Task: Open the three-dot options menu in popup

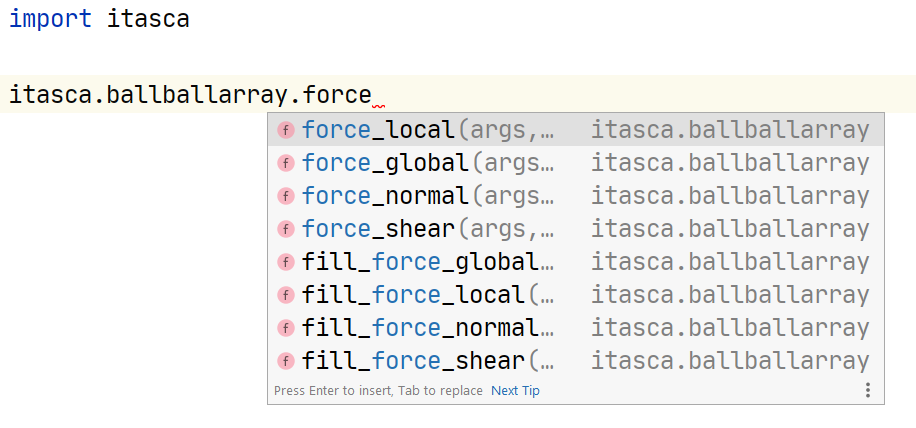Action: point(868,390)
